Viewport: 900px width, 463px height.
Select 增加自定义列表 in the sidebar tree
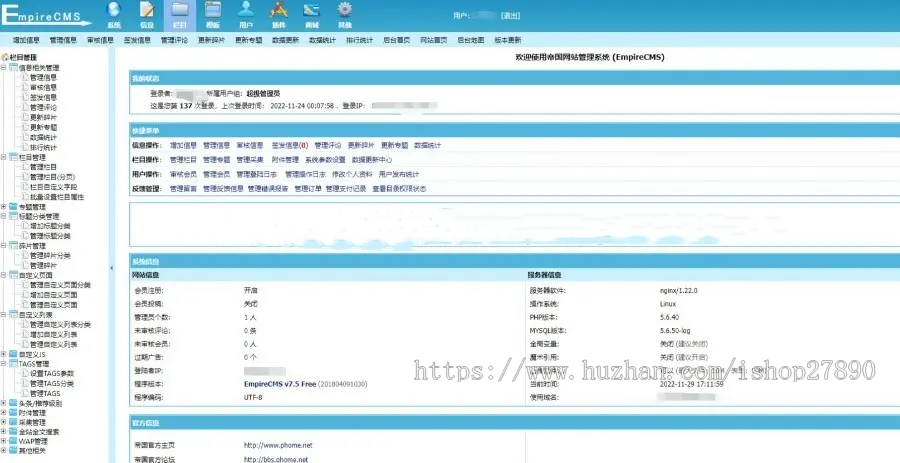coord(54,334)
